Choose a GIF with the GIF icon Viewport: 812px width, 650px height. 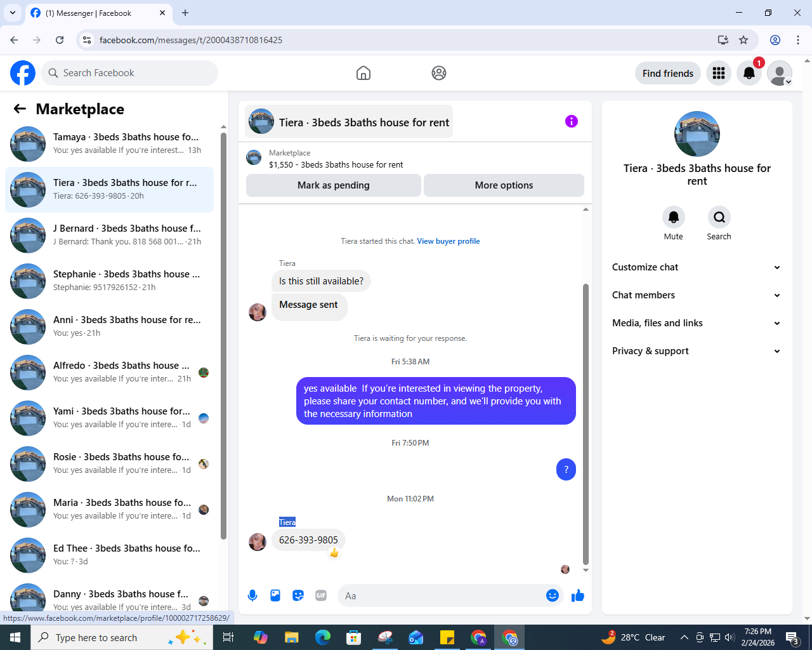click(x=321, y=595)
